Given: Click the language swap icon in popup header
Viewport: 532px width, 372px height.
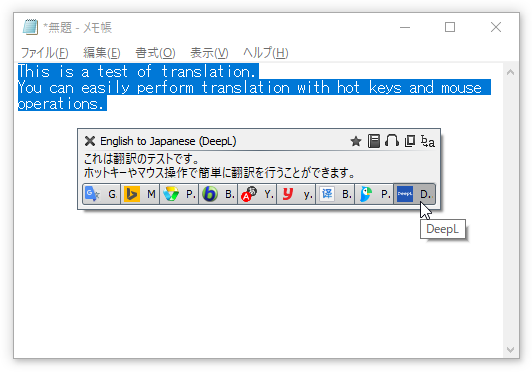Looking at the screenshot, I should [428, 141].
